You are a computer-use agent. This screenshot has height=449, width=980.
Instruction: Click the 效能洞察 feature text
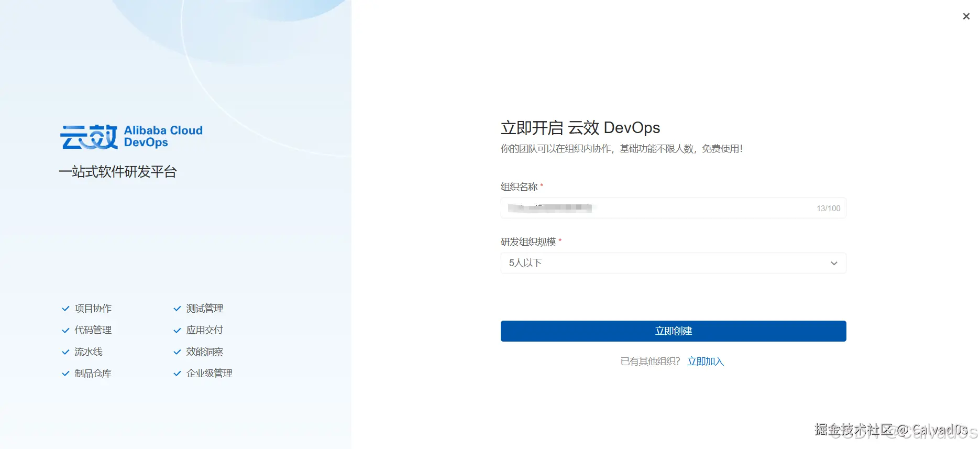pos(205,352)
